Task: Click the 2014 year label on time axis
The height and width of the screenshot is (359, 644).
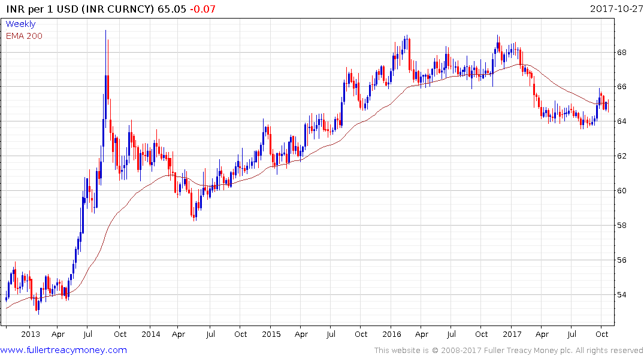Action: coord(151,334)
